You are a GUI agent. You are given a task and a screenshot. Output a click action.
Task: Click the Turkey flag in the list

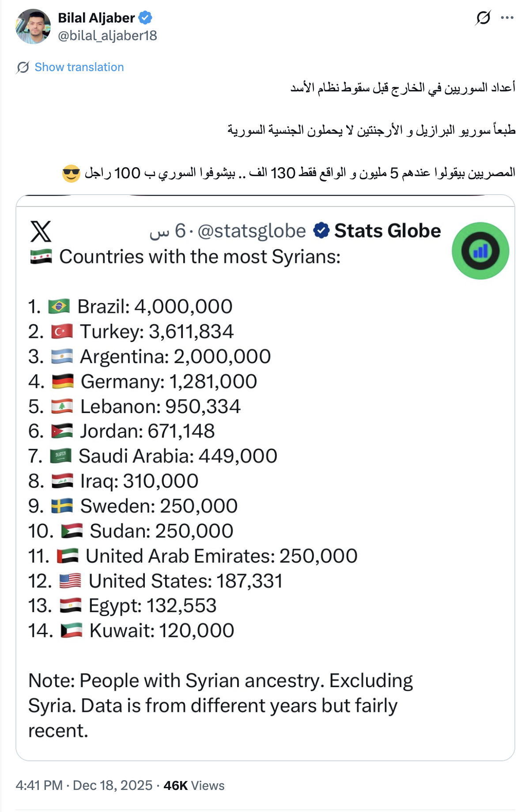[62, 331]
